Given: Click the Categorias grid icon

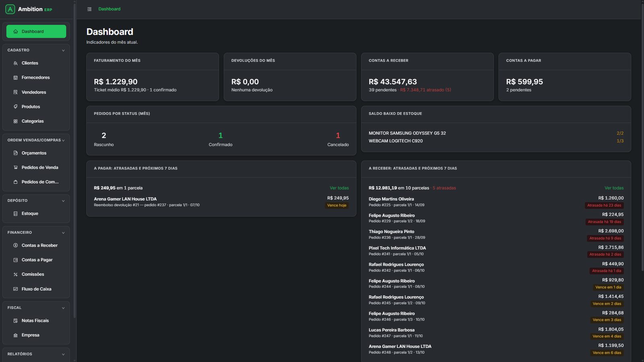Looking at the screenshot, I should click(16, 121).
